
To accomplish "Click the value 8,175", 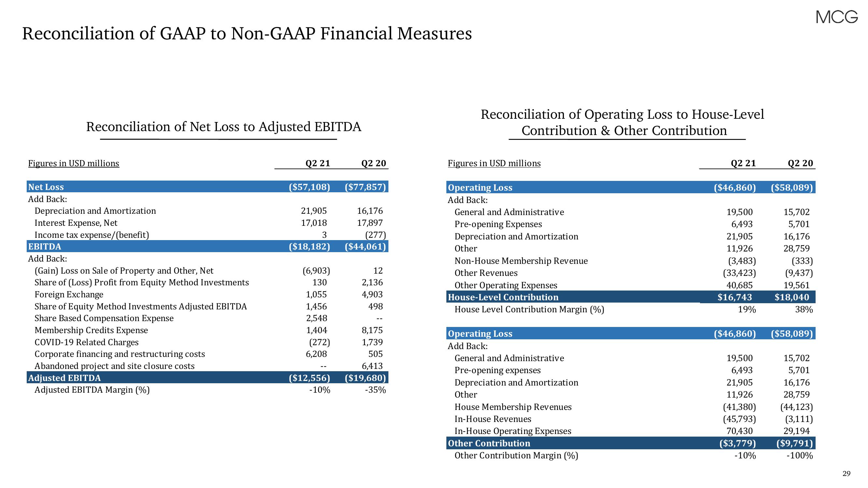I will [372, 331].
